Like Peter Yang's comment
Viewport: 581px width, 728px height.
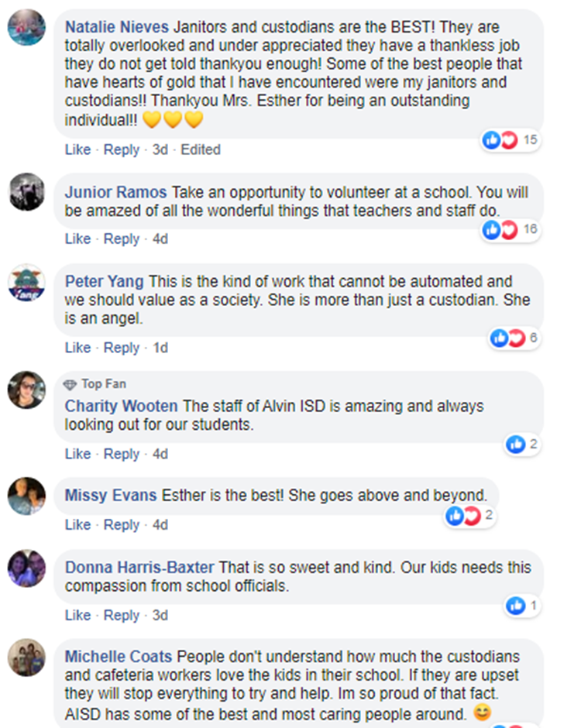77,348
